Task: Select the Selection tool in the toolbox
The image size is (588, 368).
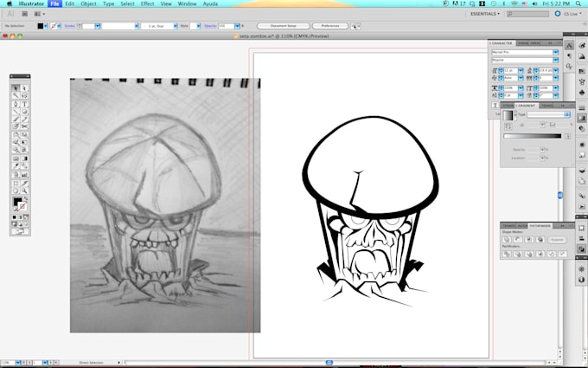Action: point(16,88)
